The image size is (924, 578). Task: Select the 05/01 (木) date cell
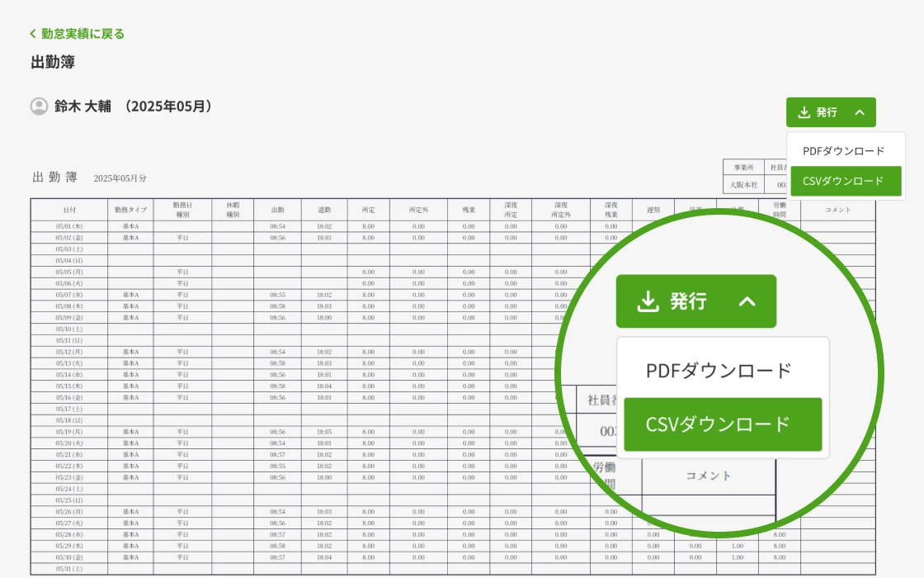click(69, 225)
